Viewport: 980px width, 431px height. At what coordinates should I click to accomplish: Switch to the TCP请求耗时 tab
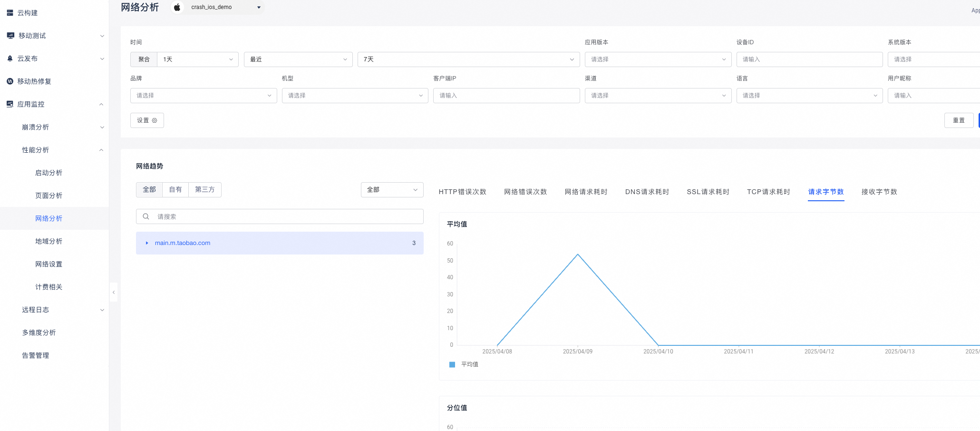(x=768, y=192)
